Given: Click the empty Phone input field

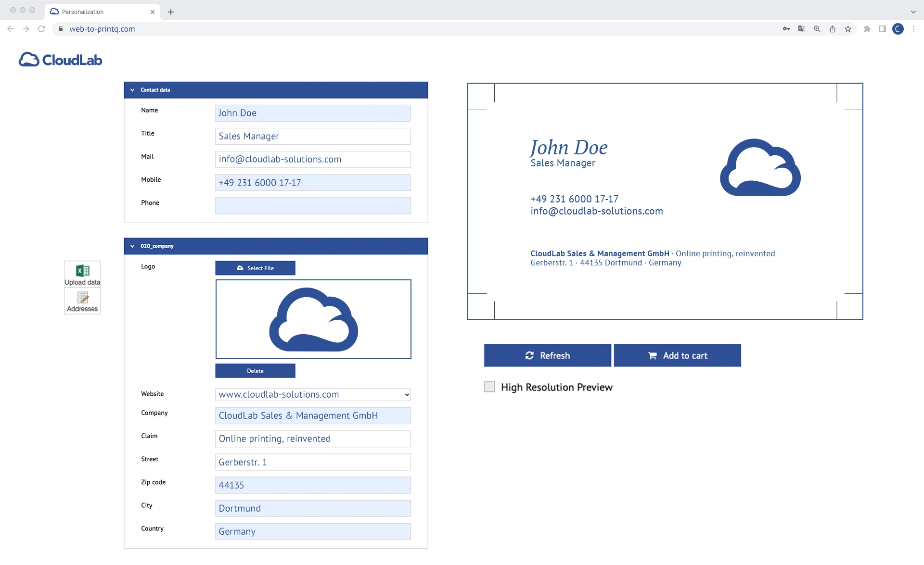Looking at the screenshot, I should point(313,206).
